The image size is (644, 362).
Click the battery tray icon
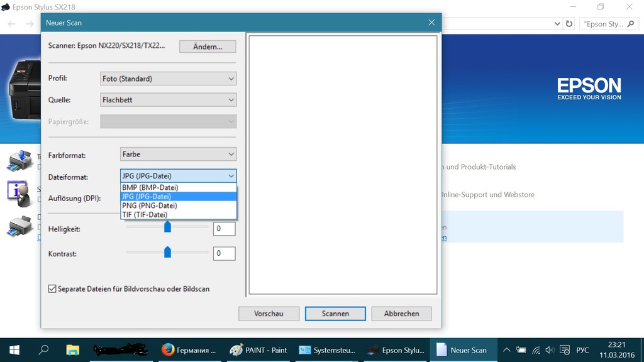(521, 350)
